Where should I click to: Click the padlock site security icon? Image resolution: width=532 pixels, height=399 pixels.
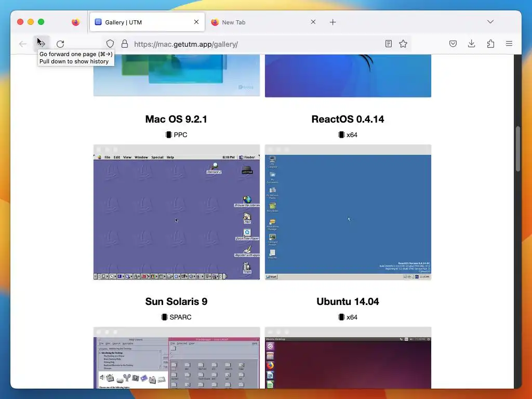coord(125,44)
